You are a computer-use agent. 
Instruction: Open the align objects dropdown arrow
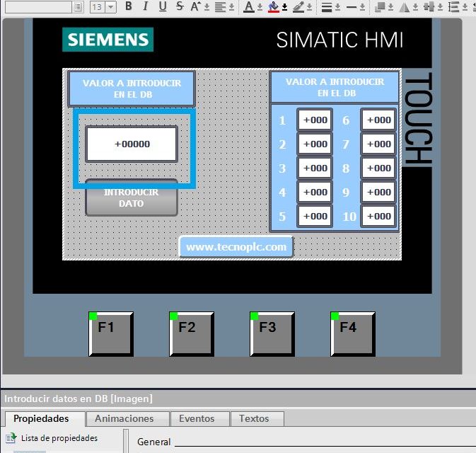pos(440,7)
